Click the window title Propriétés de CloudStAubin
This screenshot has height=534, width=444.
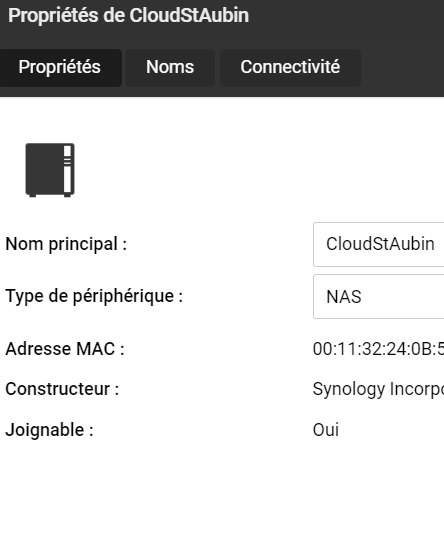point(128,16)
